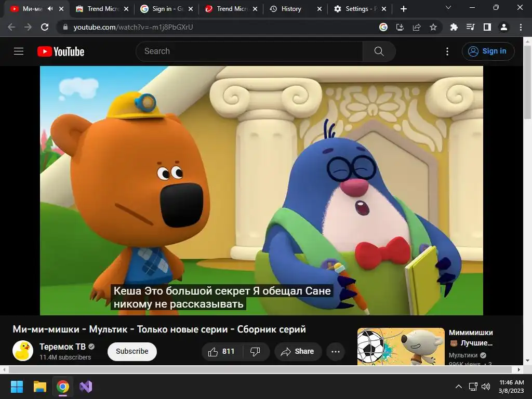Screen dimensions: 532x399
Task: Switch to the second Trend Micro tab
Action: coord(231,9)
